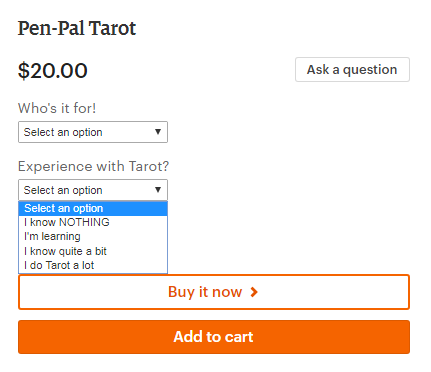Click the Who's it for! field label

[57, 108]
